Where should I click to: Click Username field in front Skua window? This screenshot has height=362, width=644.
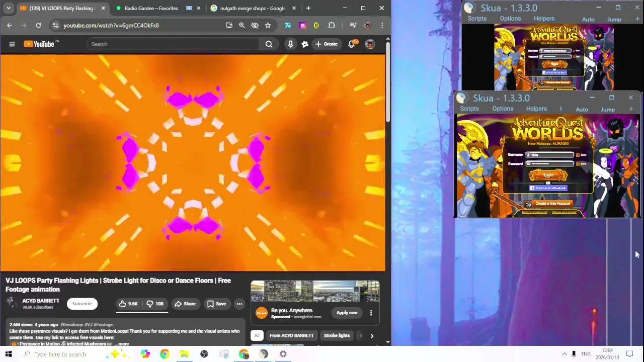tap(550, 155)
